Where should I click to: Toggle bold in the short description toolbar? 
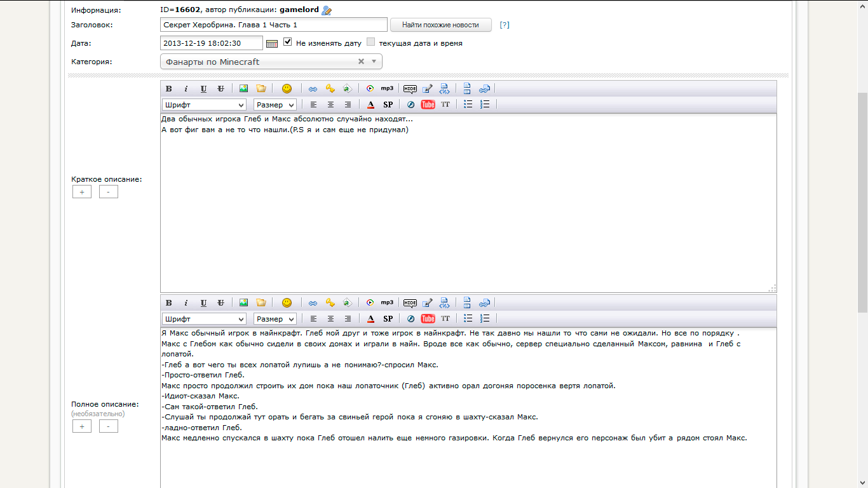click(x=169, y=89)
